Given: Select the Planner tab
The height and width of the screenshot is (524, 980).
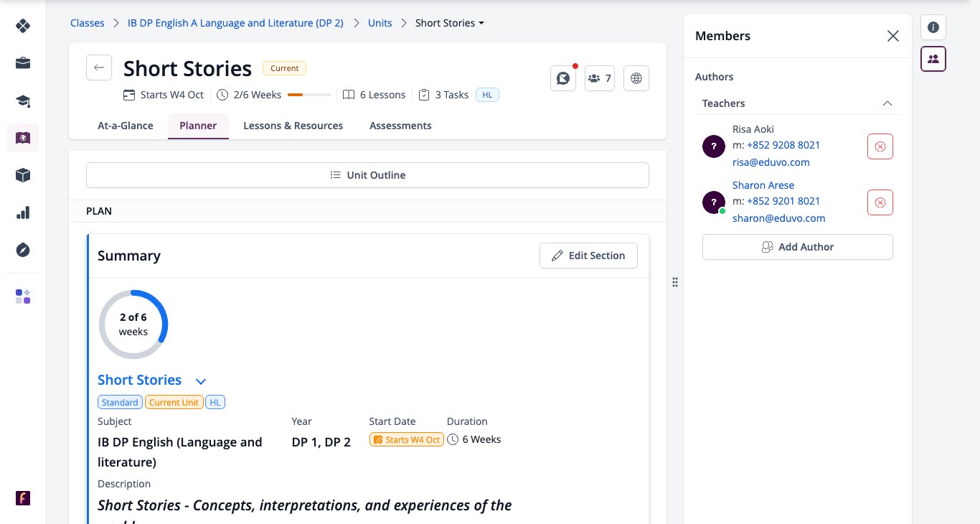Looking at the screenshot, I should (198, 126).
